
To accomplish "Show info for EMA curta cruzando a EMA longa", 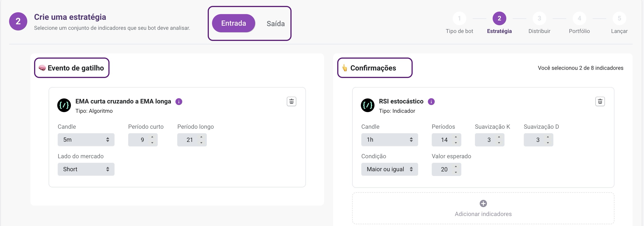I will pos(179,101).
